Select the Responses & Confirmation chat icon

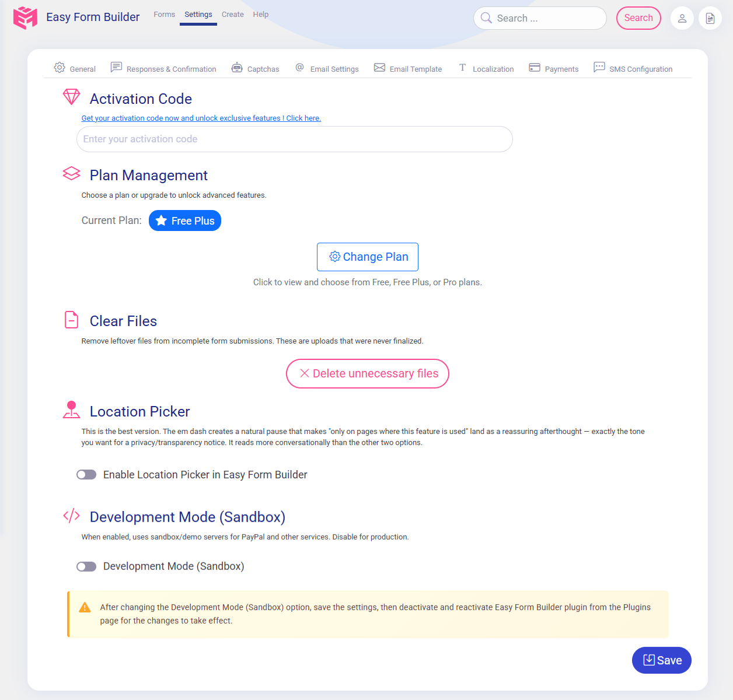click(116, 67)
